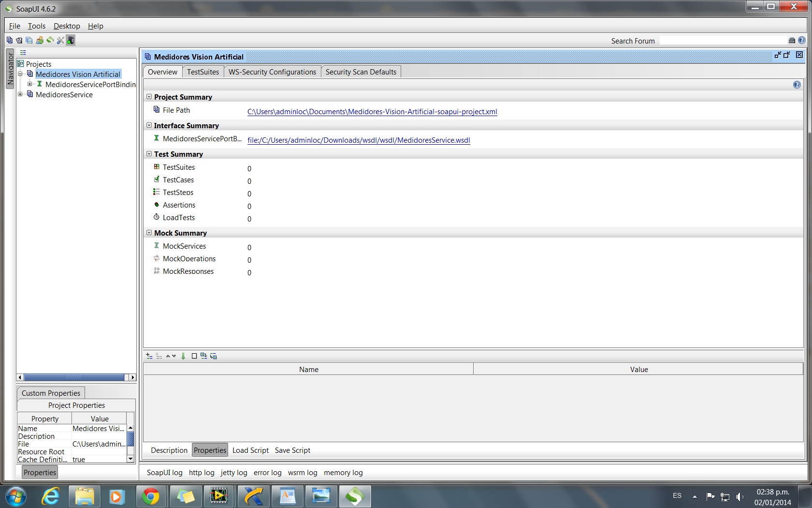Open the MedidoresService.wsdl file link
This screenshot has width=812, height=508.
(x=359, y=140)
